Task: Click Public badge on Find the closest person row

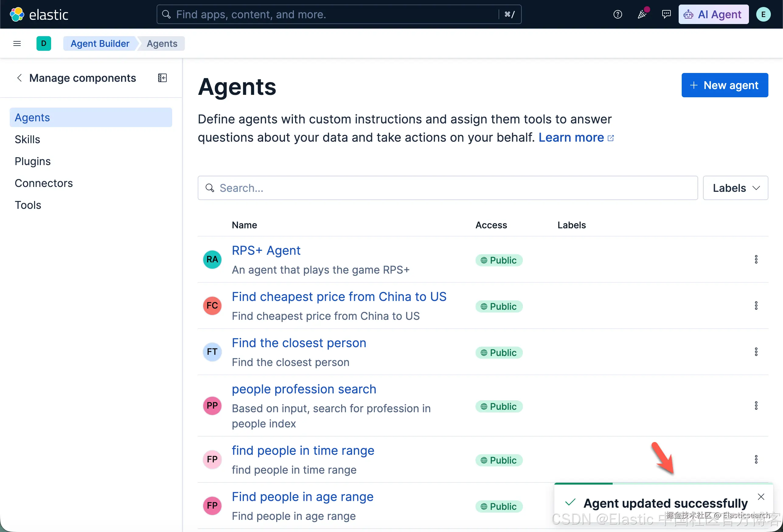Action: click(499, 353)
